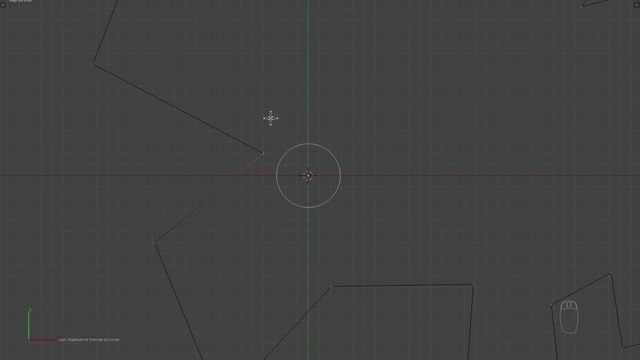640x360 pixels.
Task: Click the 'Last: Duplicate or Extrude to Cursor' text
Action: pyautogui.click(x=89, y=340)
